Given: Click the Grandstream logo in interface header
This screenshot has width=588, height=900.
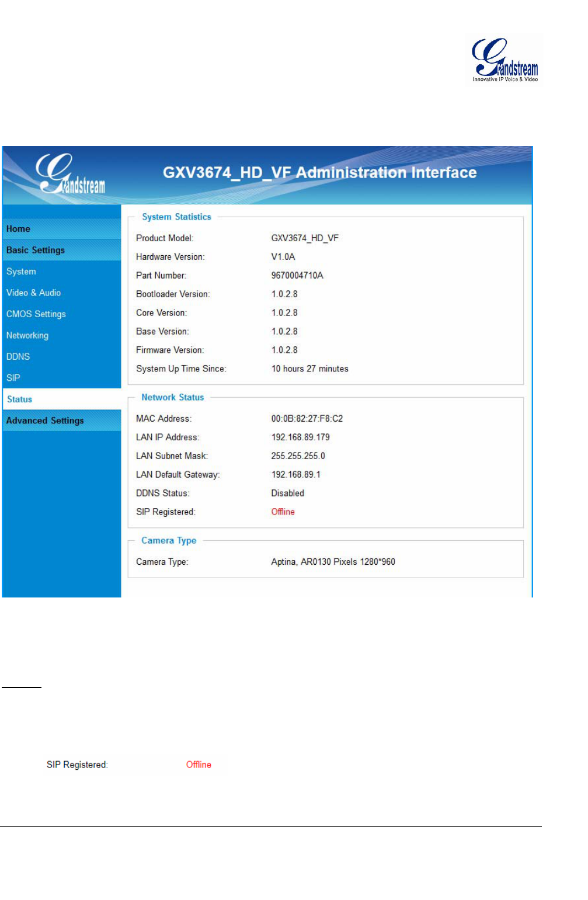Looking at the screenshot, I should pyautogui.click(x=70, y=174).
